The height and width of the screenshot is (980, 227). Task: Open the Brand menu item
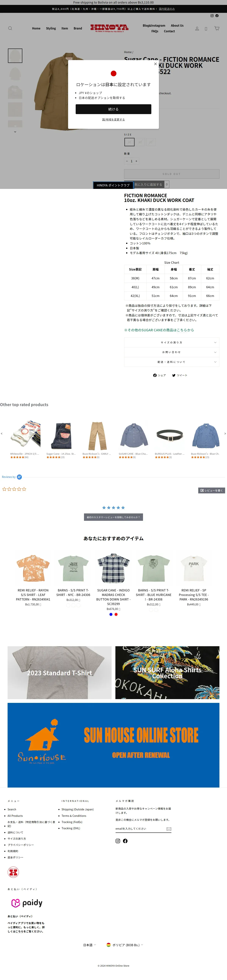coord(78,28)
